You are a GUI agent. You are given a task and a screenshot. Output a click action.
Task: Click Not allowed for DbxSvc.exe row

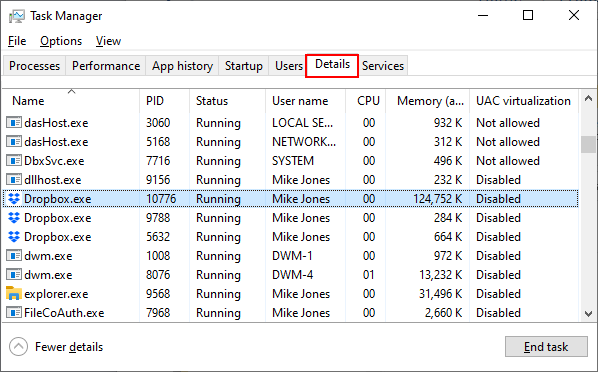pyautogui.click(x=508, y=161)
